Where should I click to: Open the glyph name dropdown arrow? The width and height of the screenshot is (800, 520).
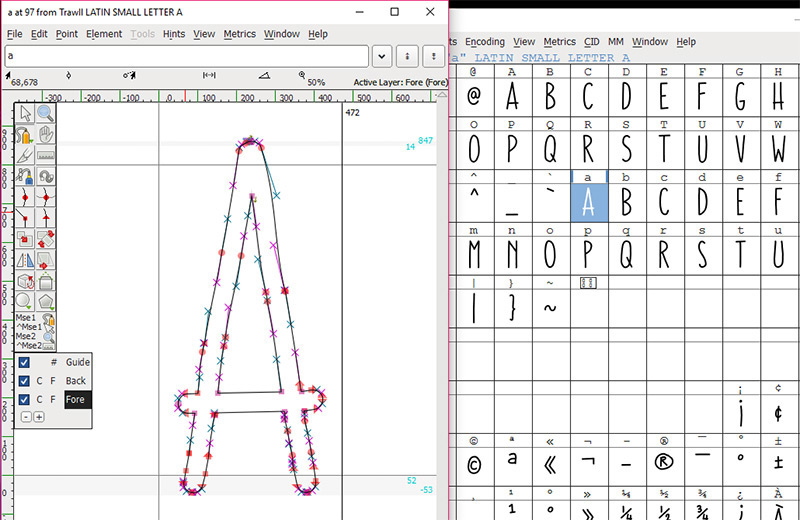click(382, 56)
